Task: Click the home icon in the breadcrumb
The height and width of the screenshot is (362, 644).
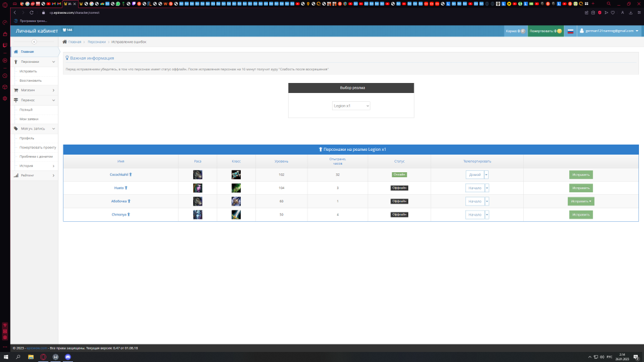Action: coord(65,41)
